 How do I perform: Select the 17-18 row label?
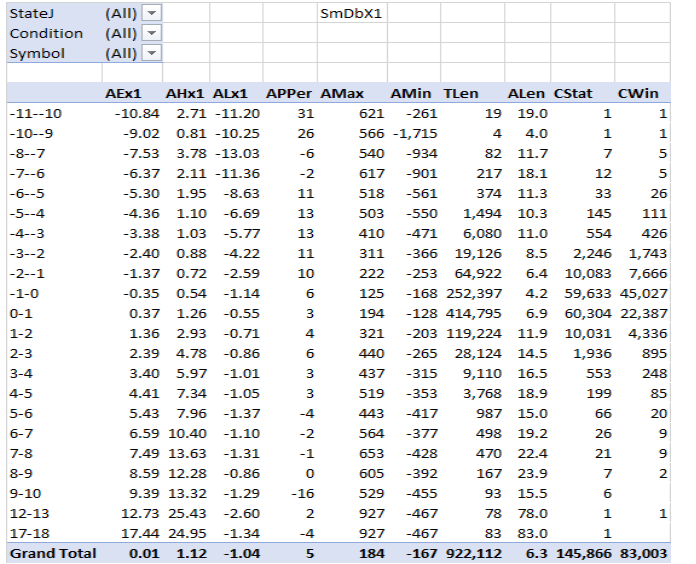(29, 533)
